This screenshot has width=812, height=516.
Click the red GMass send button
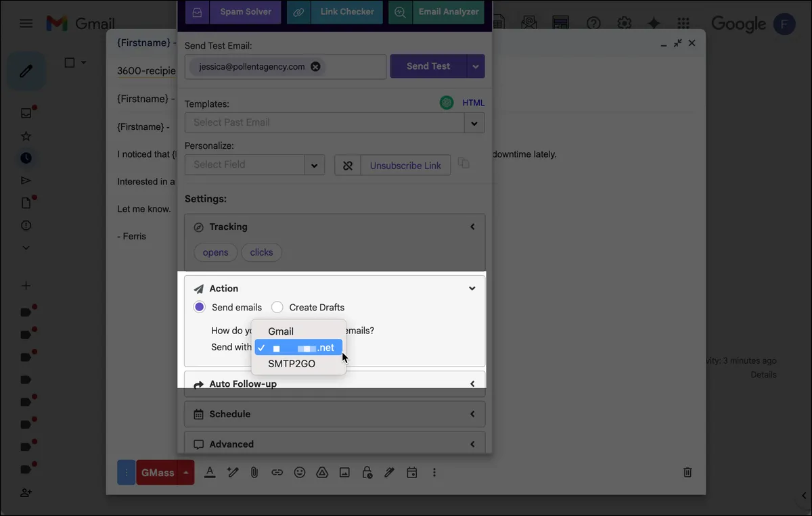tap(157, 472)
